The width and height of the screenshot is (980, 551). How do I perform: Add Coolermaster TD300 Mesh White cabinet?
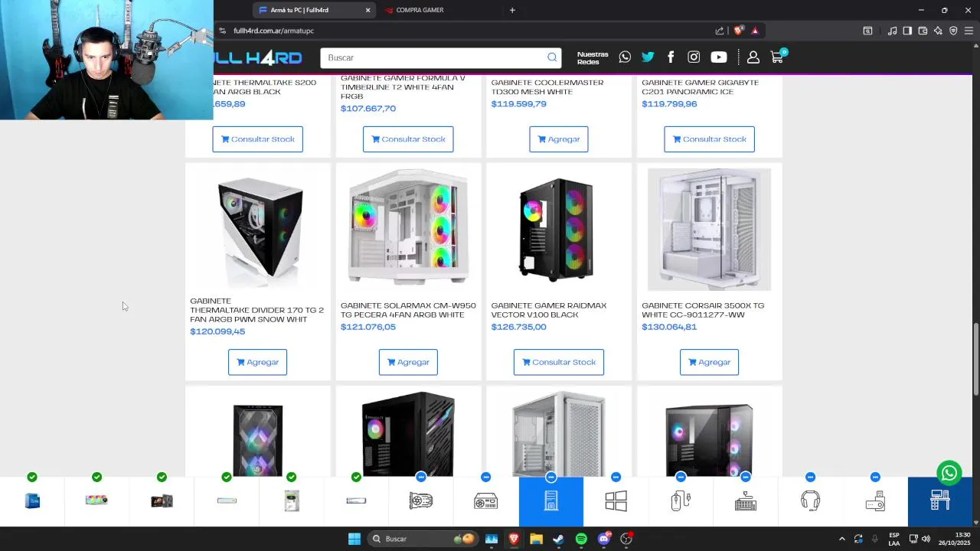tap(559, 139)
